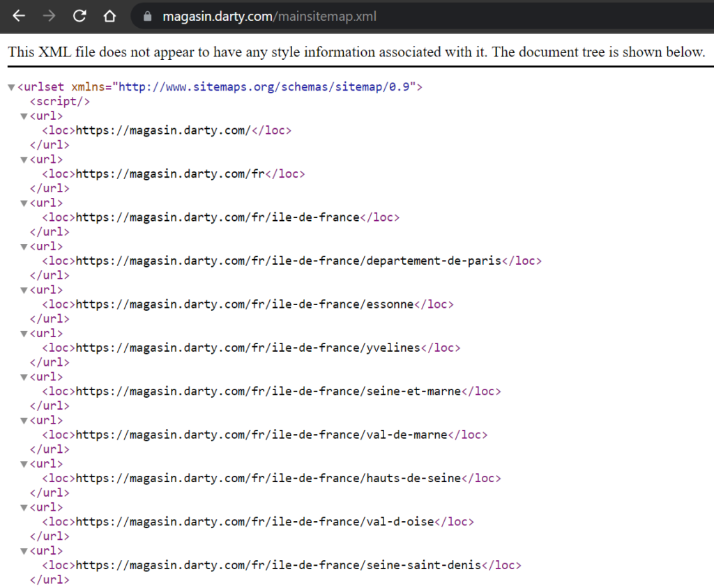Screen dimensions: 714x588
Task: Click the XML no style information notice
Action: (356, 52)
